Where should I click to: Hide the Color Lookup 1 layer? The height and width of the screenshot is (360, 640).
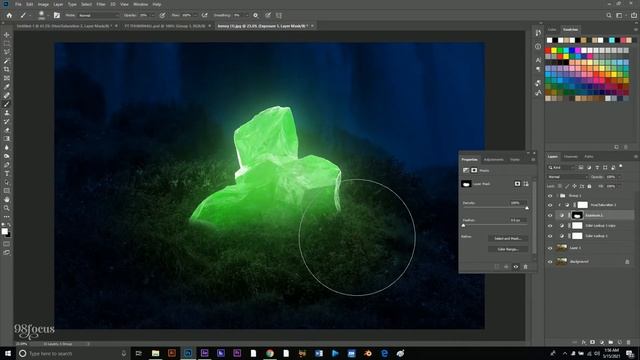550,236
